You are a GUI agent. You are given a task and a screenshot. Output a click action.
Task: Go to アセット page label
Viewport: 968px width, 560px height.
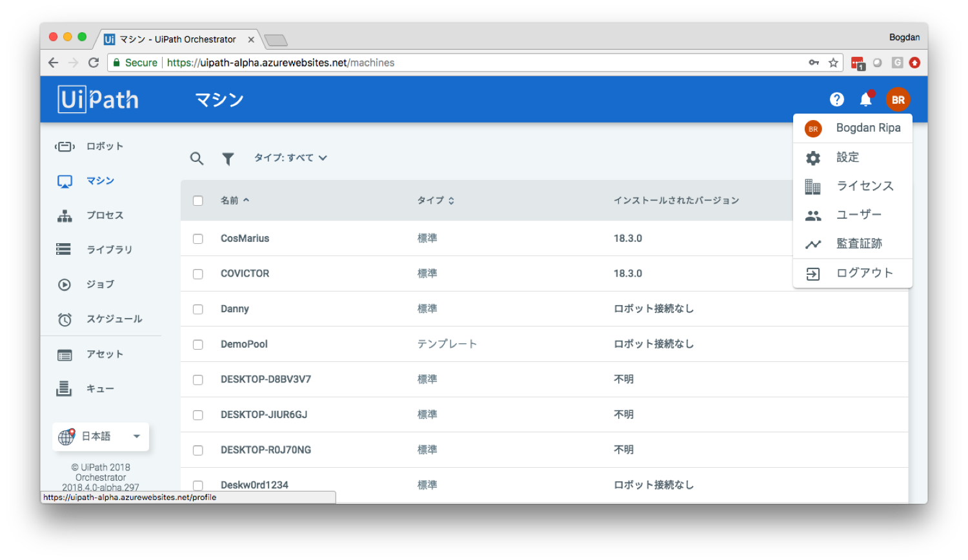105,354
